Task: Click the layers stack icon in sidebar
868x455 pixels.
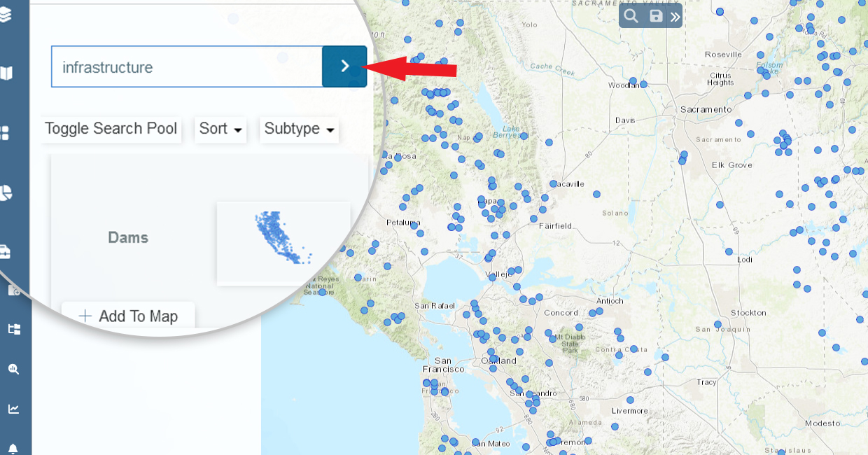Action: [x=6, y=15]
